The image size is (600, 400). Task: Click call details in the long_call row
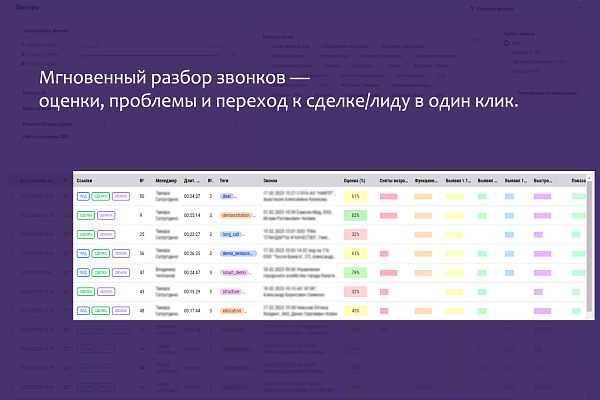coord(295,234)
